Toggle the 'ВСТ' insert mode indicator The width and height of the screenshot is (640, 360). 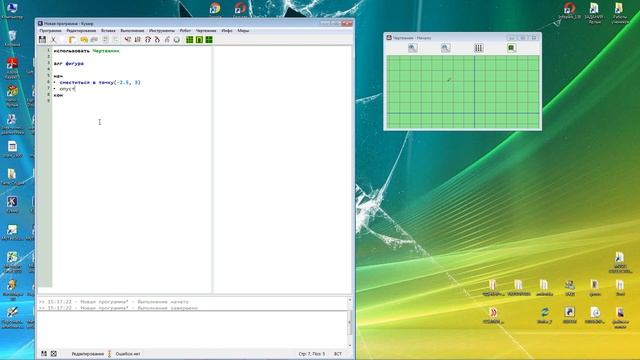pyautogui.click(x=338, y=354)
